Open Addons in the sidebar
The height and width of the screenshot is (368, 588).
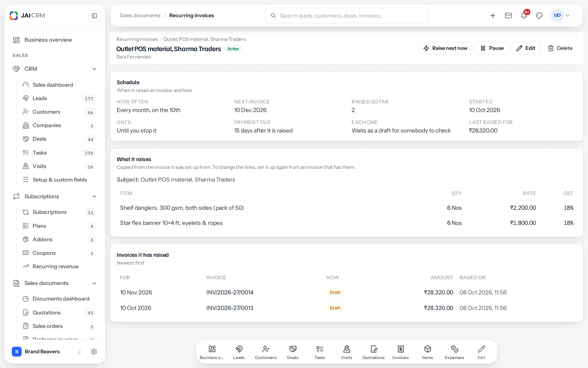pos(60,239)
